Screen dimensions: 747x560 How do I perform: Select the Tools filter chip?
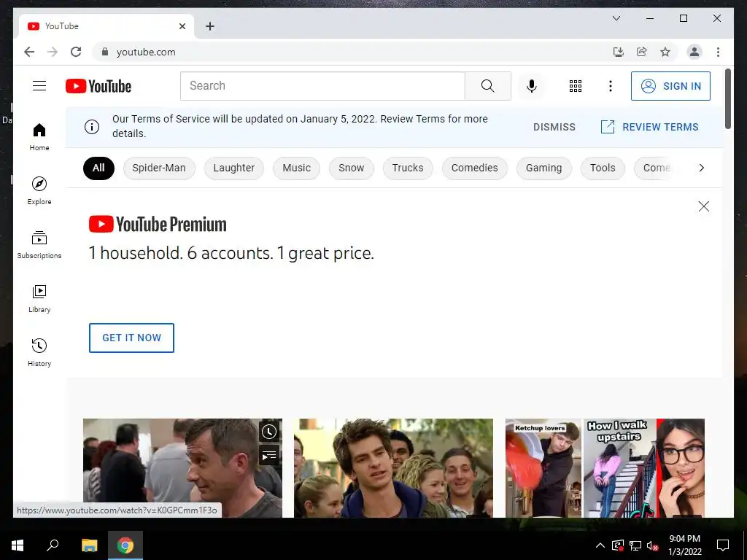point(603,168)
